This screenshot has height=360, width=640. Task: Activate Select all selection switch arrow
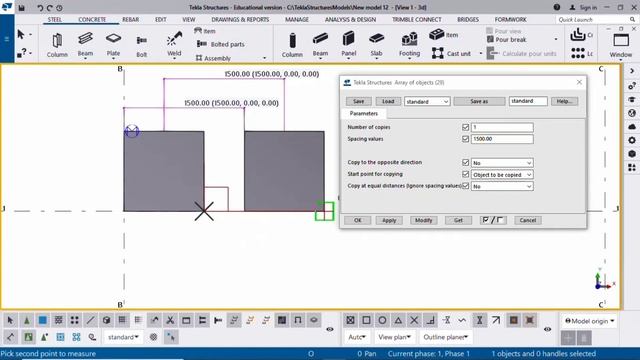coord(10,320)
